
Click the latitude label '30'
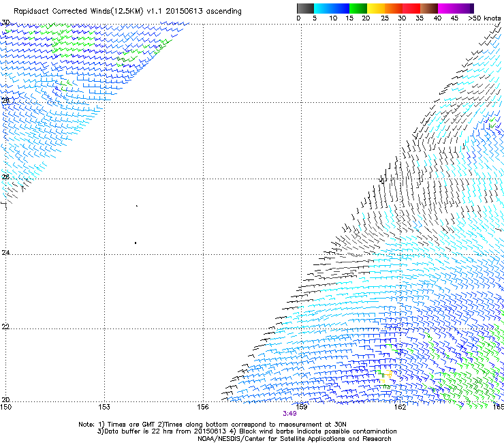click(x=5, y=22)
